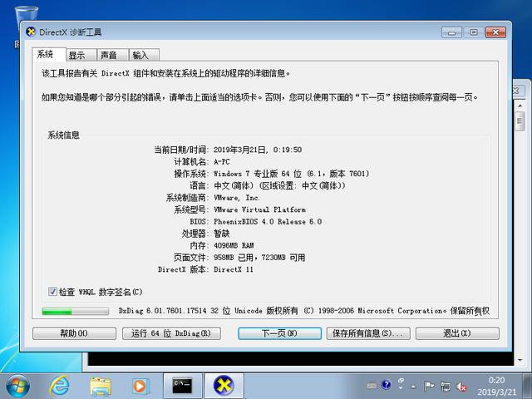Click the scrollbar thumb in background window
This screenshot has width=532, height=399.
pyautogui.click(x=520, y=121)
